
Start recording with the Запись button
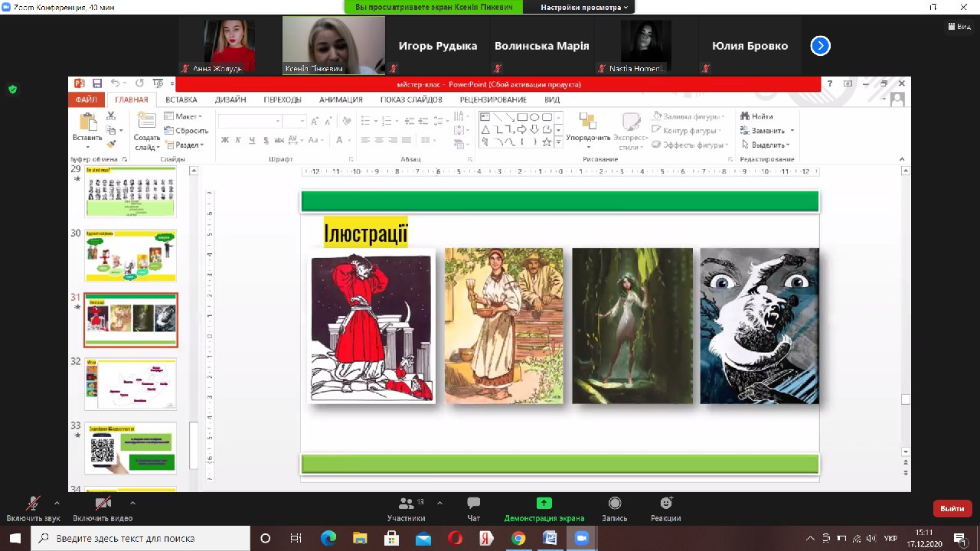click(x=614, y=504)
